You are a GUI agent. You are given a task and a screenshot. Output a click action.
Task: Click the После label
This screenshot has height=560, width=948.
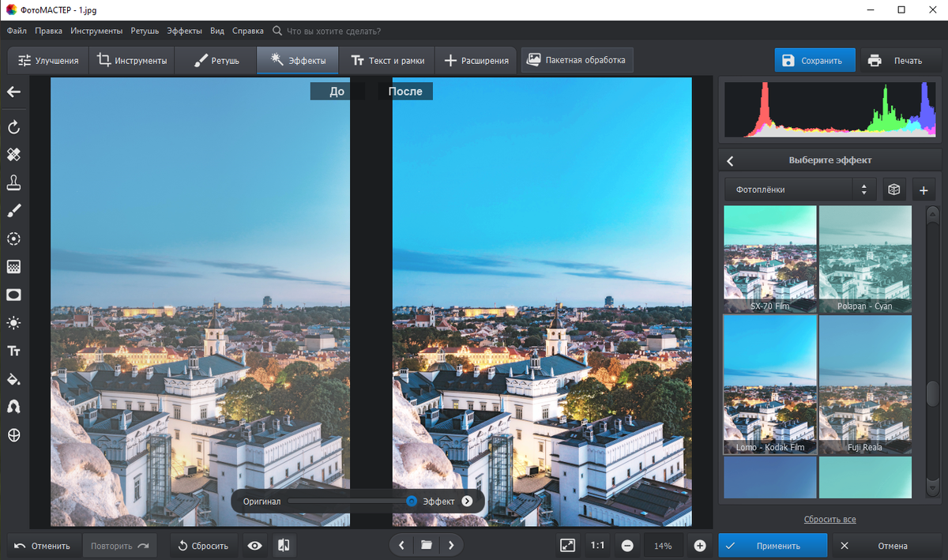[405, 92]
